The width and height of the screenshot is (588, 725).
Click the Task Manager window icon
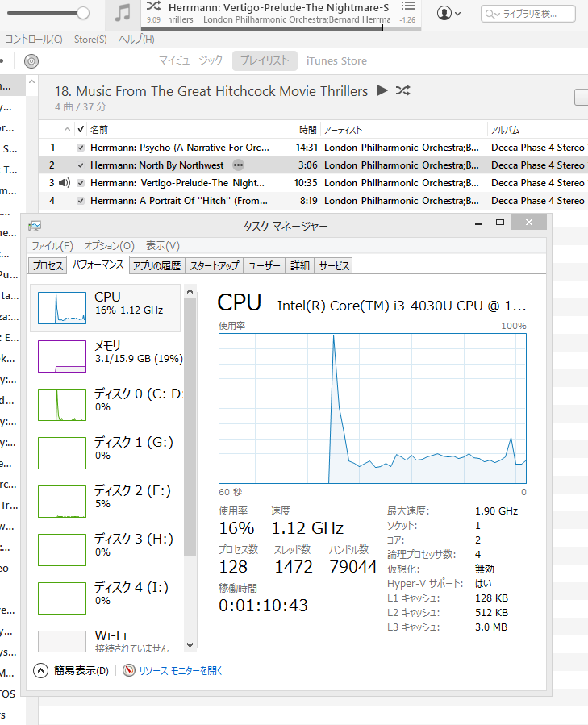click(35, 226)
